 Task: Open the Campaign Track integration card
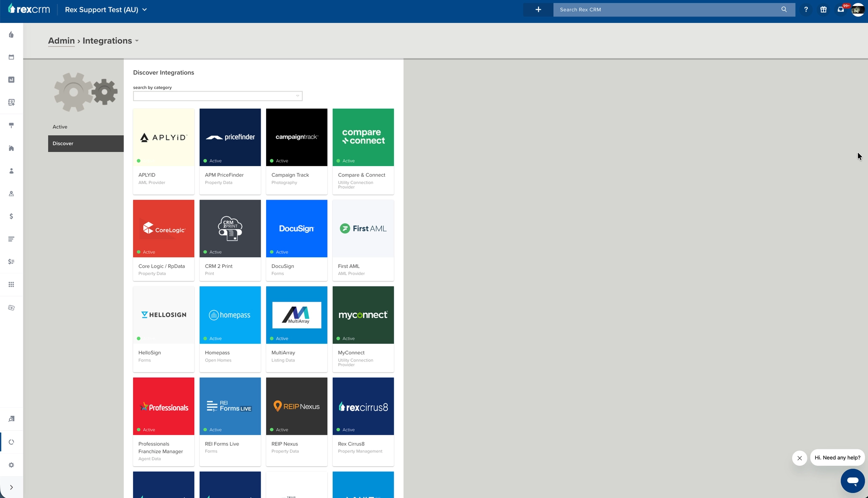coord(297,151)
